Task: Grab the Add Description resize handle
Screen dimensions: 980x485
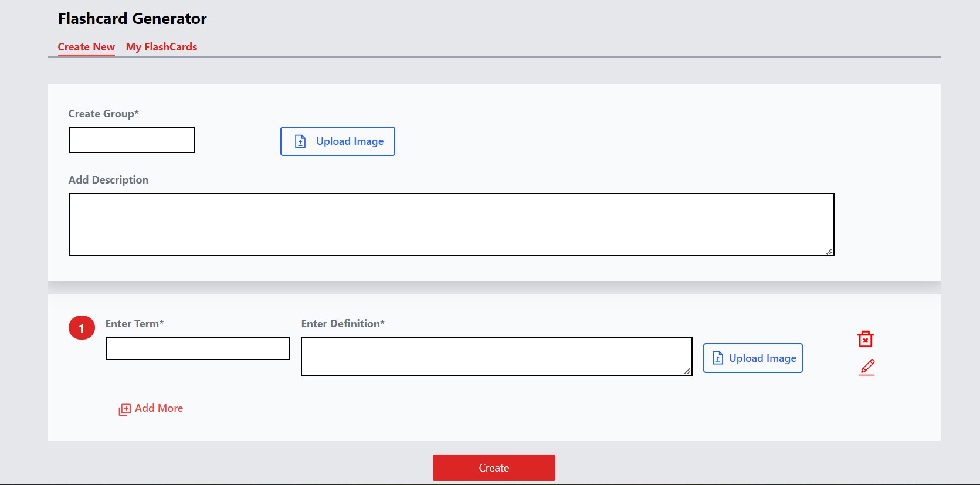Action: point(829,252)
